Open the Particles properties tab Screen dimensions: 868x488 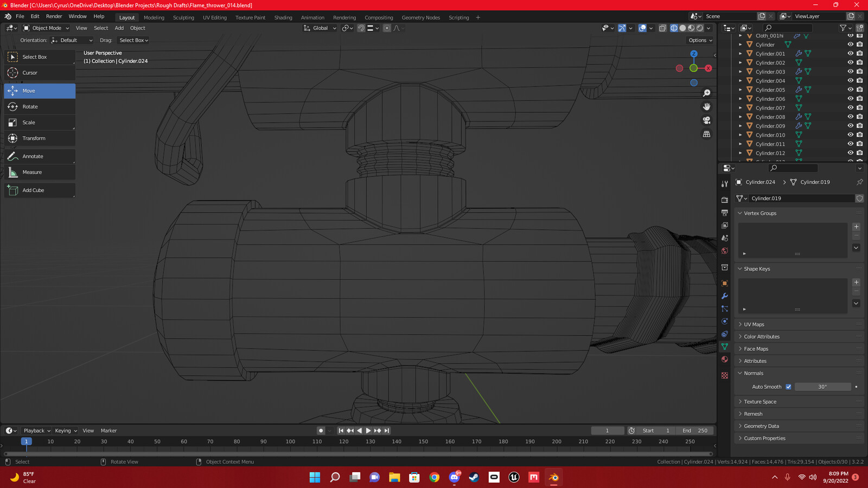point(725,309)
